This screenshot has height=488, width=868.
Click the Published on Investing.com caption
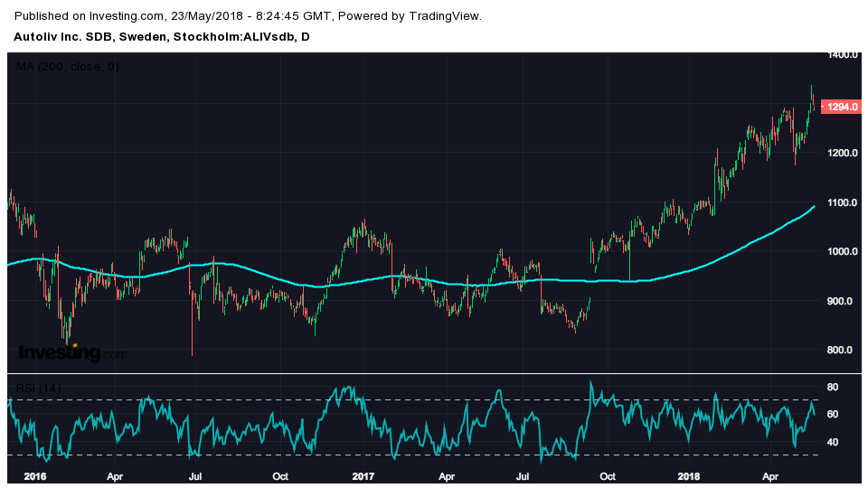point(248,16)
